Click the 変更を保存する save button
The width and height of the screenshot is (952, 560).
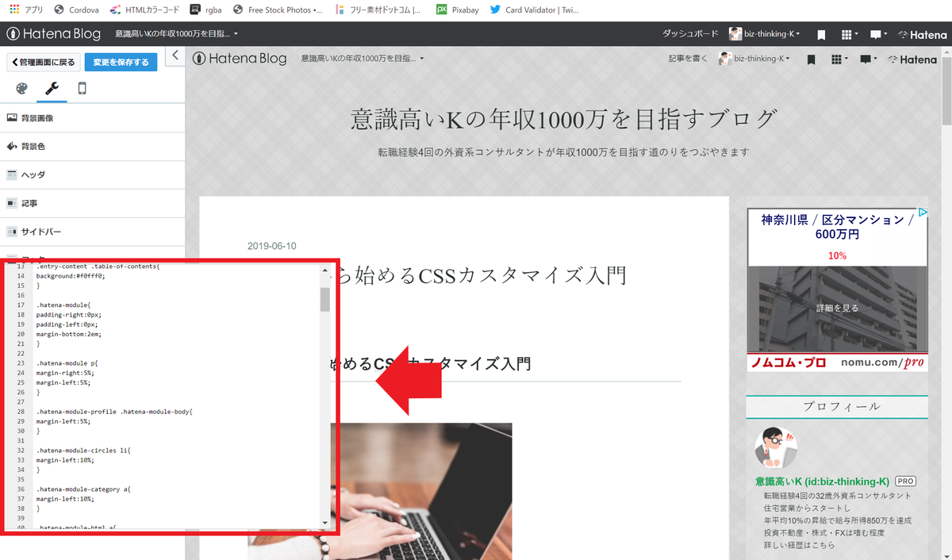tap(120, 60)
